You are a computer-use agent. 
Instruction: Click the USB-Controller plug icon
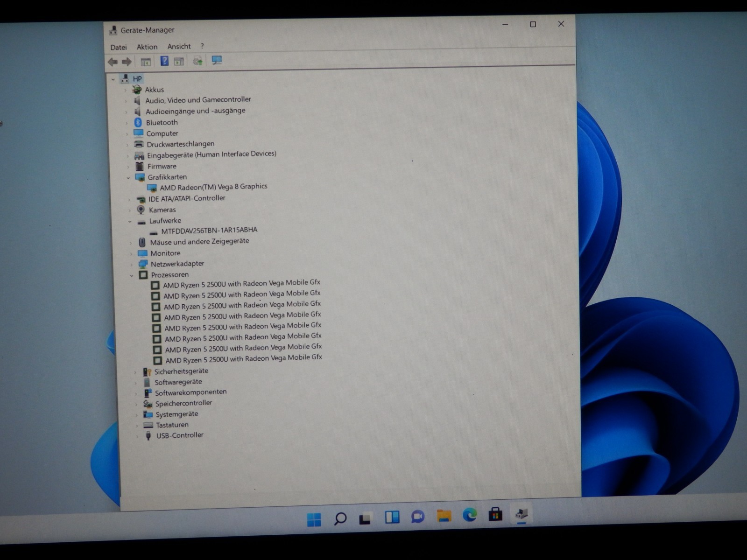(x=148, y=436)
